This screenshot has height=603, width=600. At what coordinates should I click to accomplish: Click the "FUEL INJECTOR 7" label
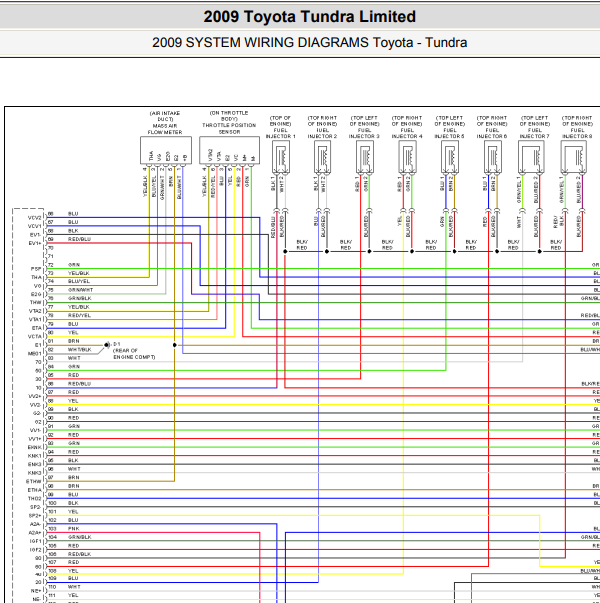coord(535,133)
